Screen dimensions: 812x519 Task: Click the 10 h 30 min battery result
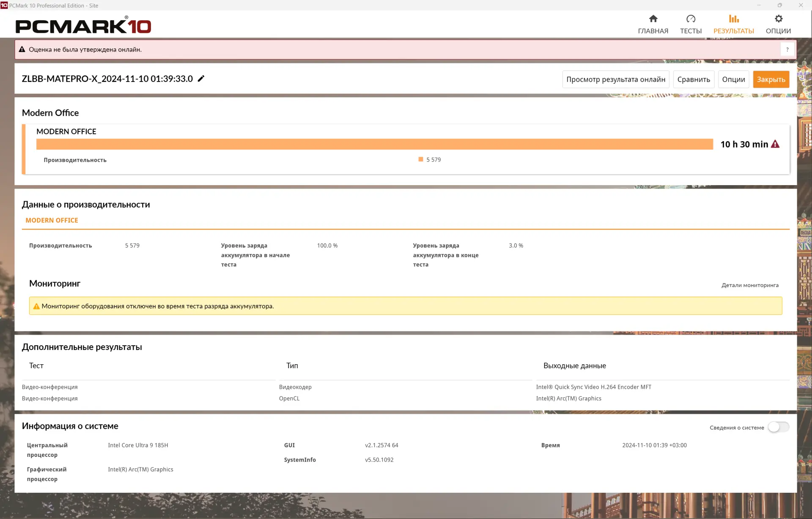744,145
